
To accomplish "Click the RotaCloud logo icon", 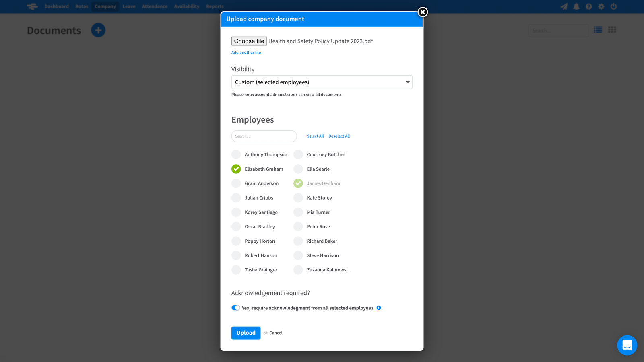I will click(32, 6).
